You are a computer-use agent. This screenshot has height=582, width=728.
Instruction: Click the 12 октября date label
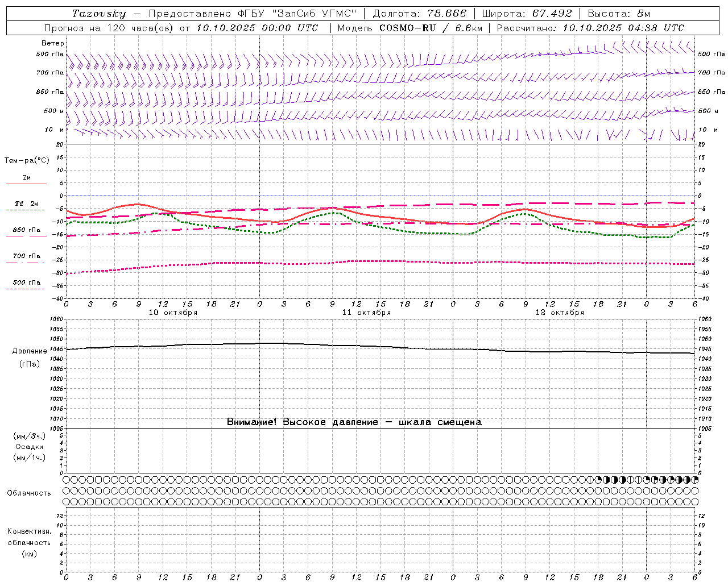560,313
